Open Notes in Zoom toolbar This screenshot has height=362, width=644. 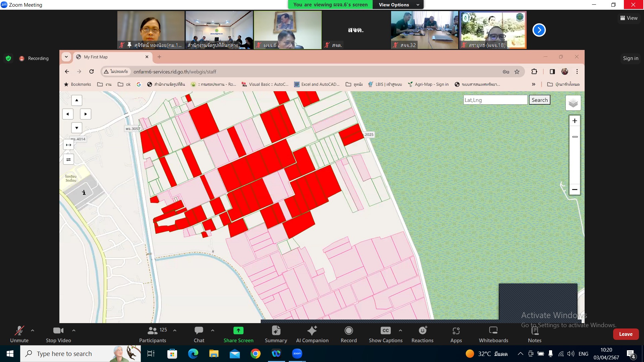tap(535, 334)
